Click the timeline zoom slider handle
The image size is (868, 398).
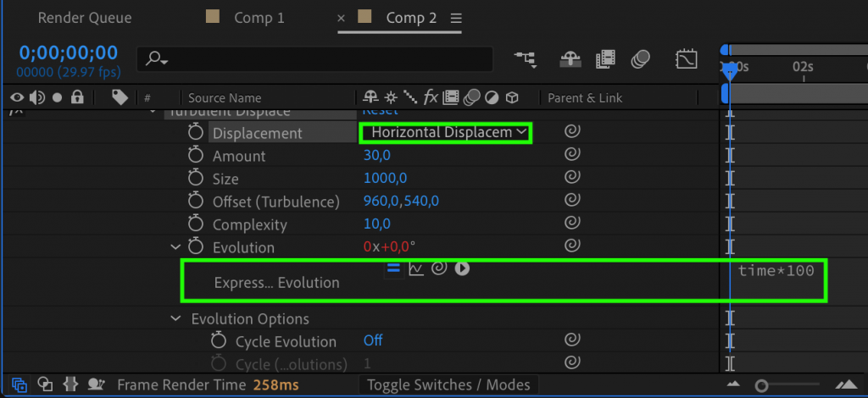coord(762,386)
